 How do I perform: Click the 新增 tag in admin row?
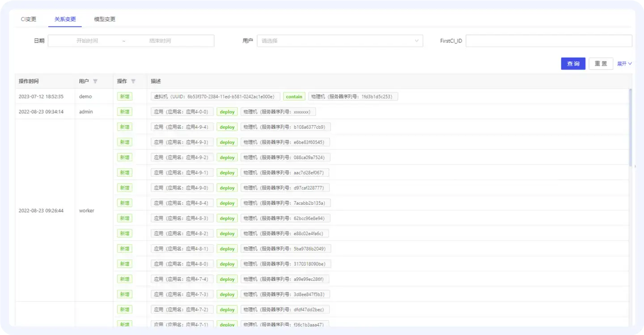(x=125, y=112)
